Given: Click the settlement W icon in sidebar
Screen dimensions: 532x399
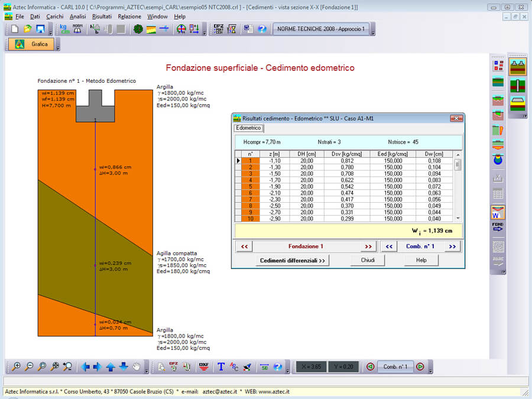Looking at the screenshot, I should [498, 212].
